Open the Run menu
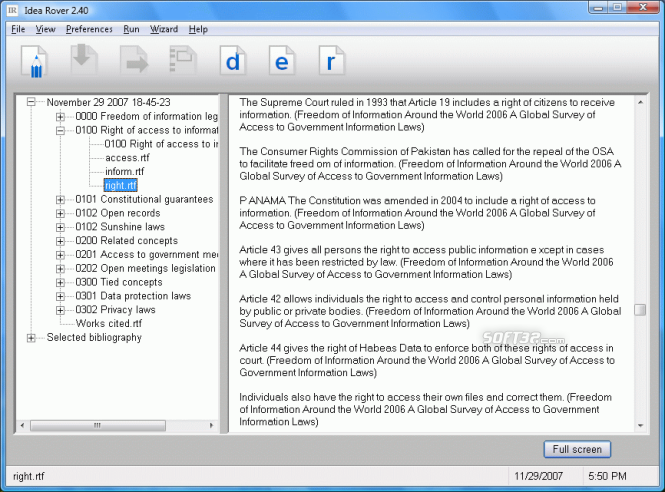This screenshot has width=665, height=492. pyautogui.click(x=131, y=29)
